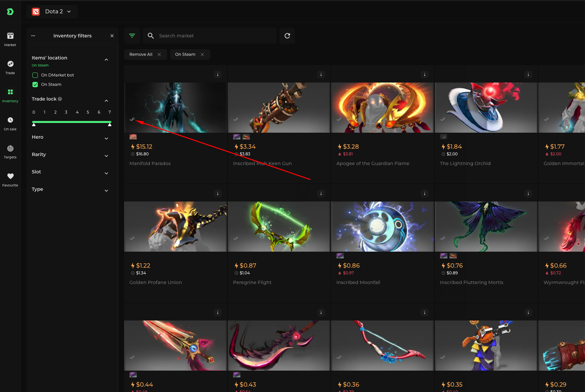Click the search magnifier icon
Viewport: 585px width, 392px height.
tap(151, 36)
